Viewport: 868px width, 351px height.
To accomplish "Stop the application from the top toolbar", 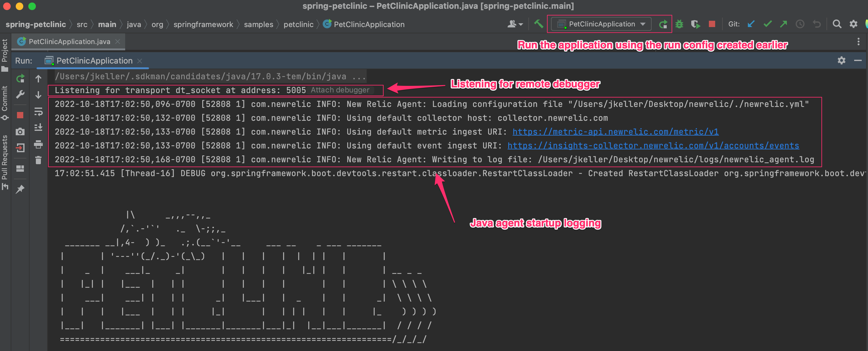I will point(712,24).
